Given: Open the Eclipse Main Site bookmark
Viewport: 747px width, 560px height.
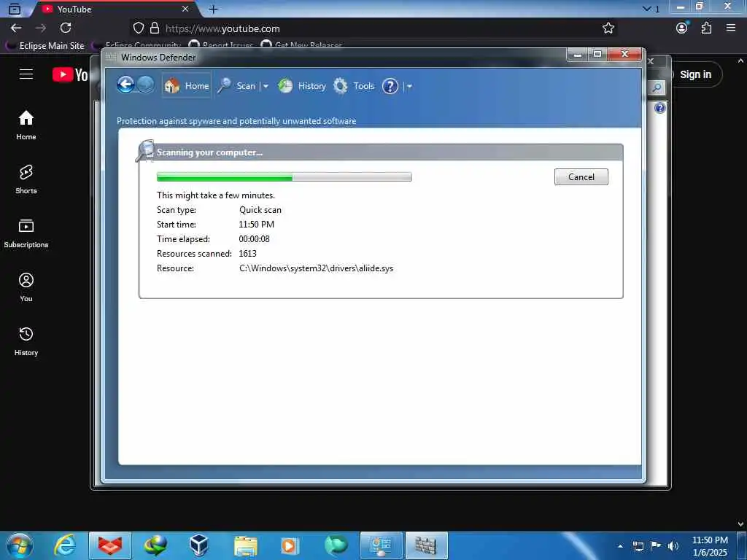Looking at the screenshot, I should pyautogui.click(x=45, y=46).
